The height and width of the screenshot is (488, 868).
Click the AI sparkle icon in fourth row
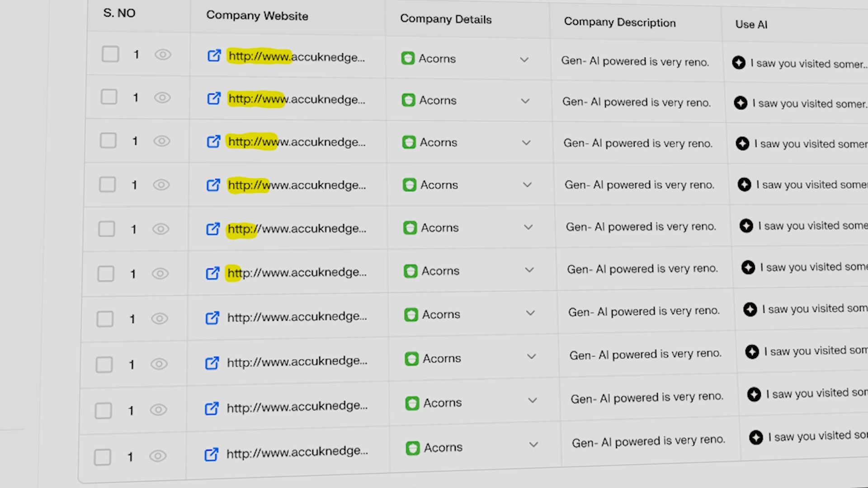tap(744, 184)
